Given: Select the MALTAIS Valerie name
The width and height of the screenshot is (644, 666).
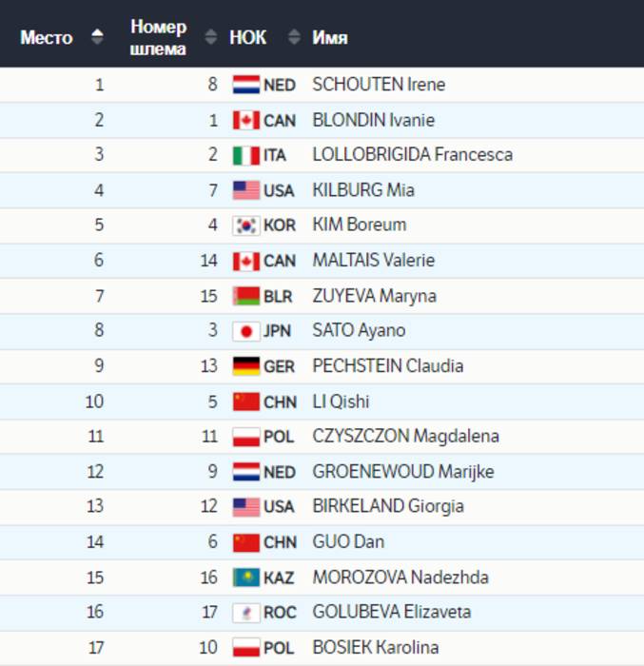Looking at the screenshot, I should coord(375,261).
